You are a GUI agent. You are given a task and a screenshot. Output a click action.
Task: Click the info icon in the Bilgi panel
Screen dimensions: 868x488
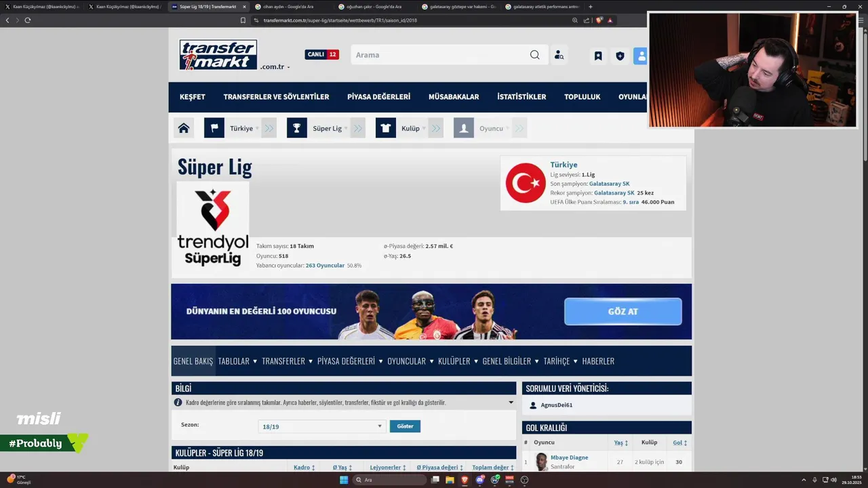(x=178, y=403)
